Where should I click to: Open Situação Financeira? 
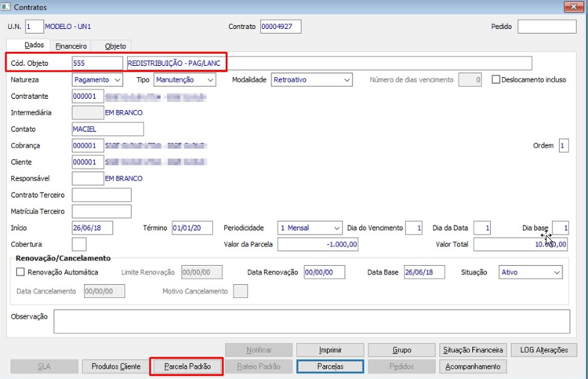click(473, 350)
